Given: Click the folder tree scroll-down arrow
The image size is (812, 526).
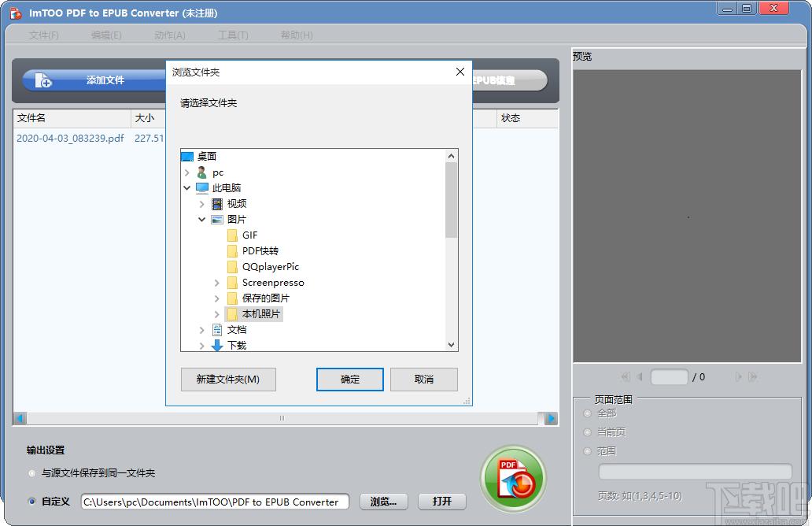Looking at the screenshot, I should [451, 345].
